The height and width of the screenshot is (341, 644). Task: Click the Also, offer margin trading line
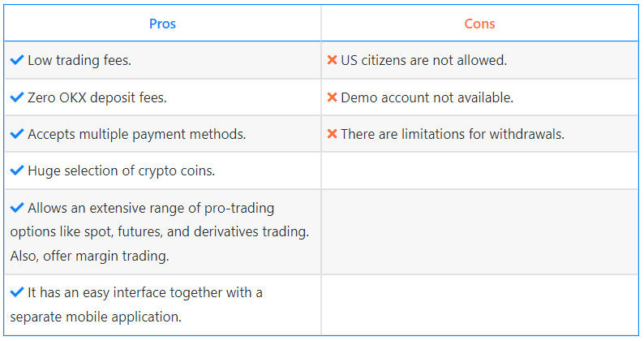click(x=89, y=256)
